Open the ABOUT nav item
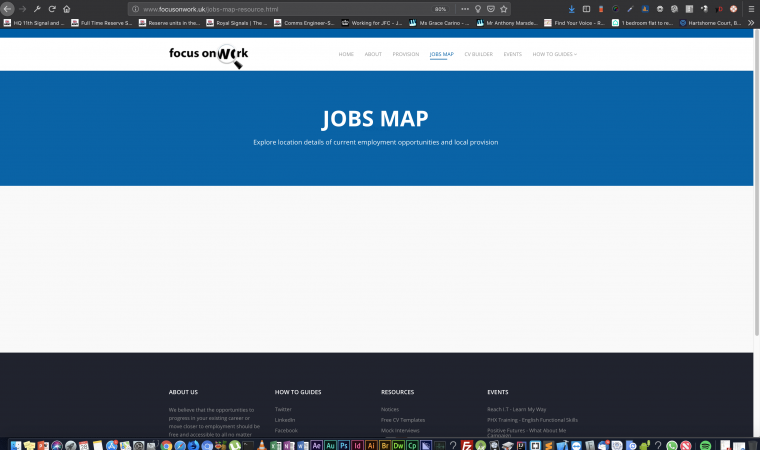760x450 pixels. point(373,54)
